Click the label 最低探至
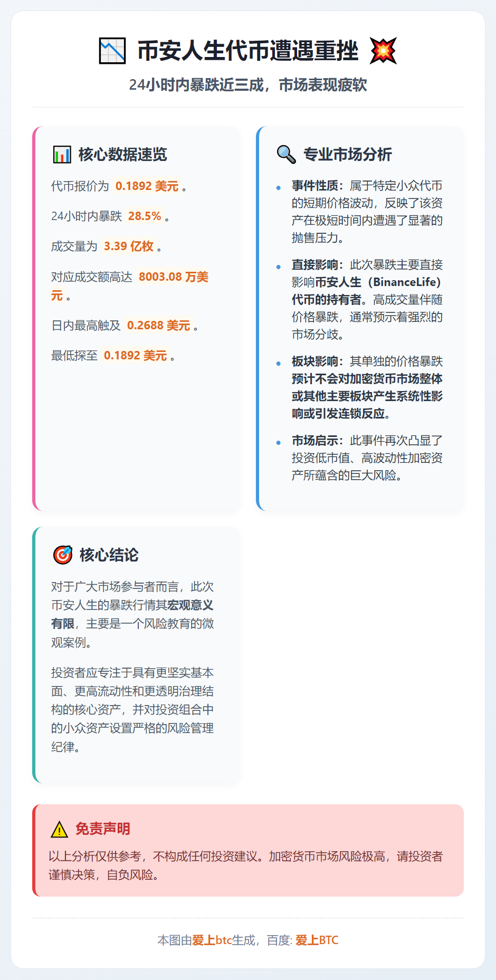The height and width of the screenshot is (980, 496). 74,356
